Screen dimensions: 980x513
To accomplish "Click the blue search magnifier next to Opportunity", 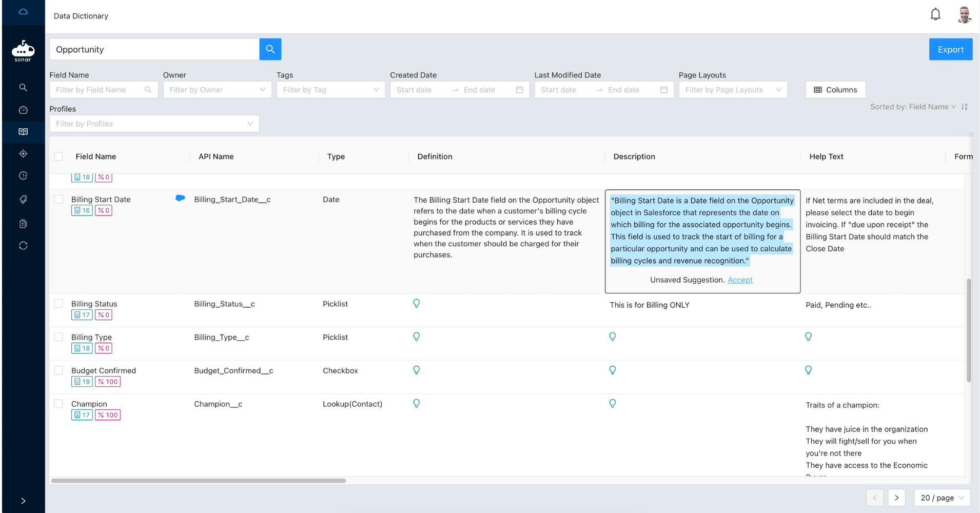I will (270, 49).
